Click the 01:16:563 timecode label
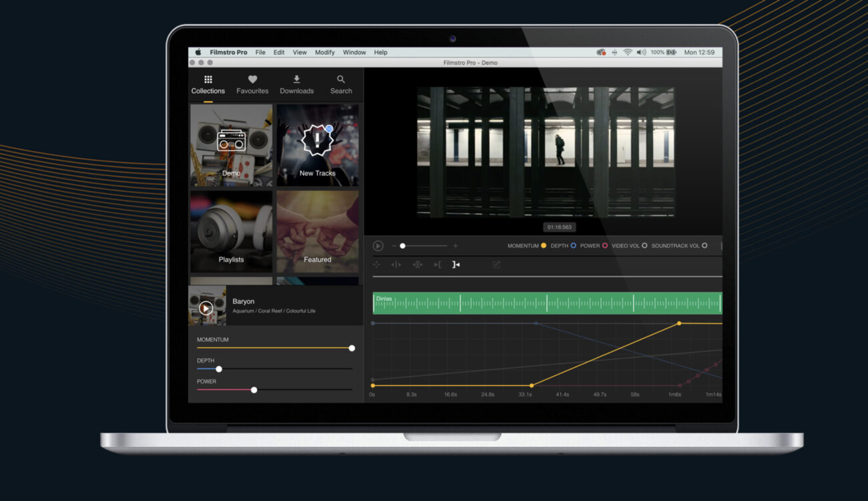 point(559,227)
